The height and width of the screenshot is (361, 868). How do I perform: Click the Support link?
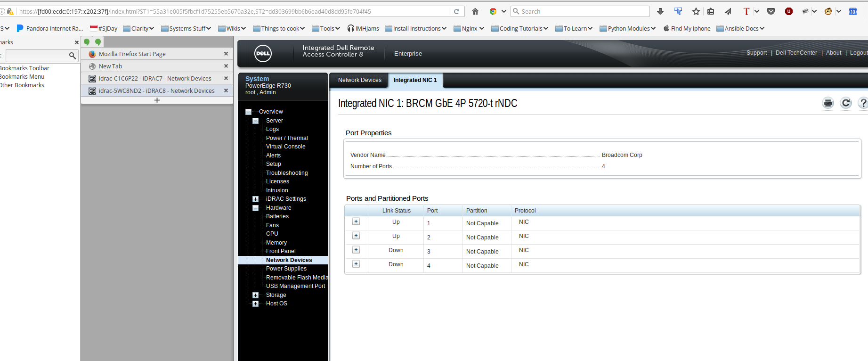point(756,53)
